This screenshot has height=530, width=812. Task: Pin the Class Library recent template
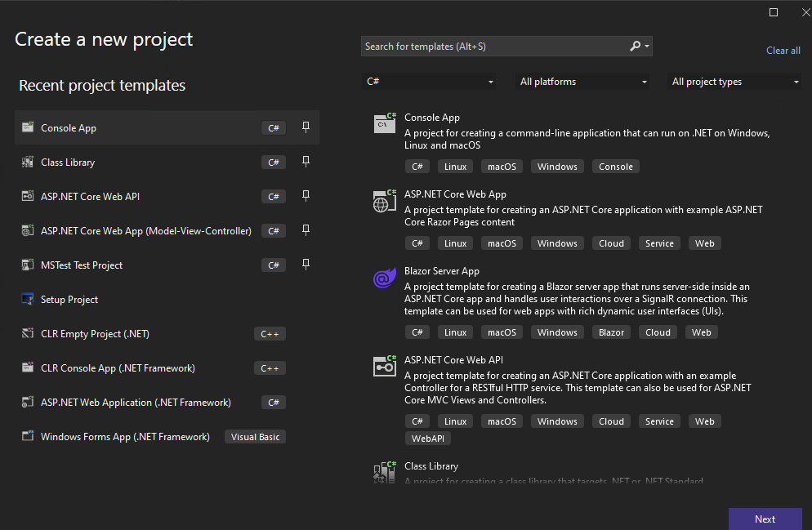tap(306, 162)
